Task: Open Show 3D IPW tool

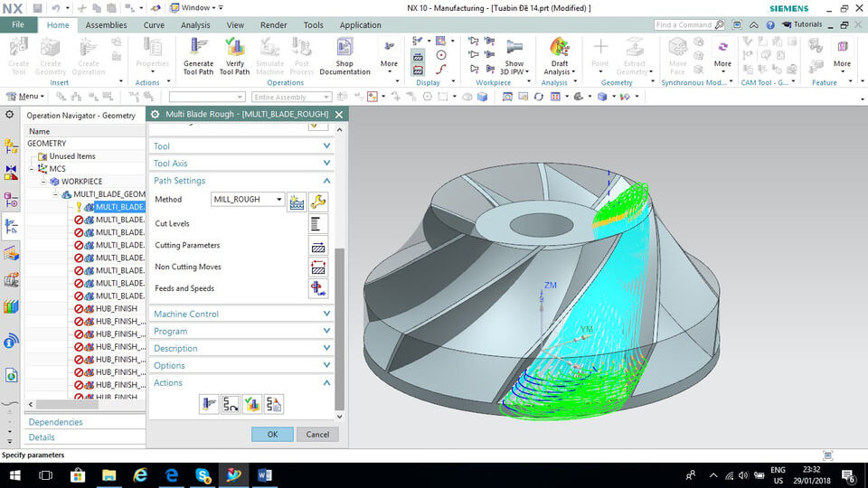Action: pyautogui.click(x=514, y=56)
